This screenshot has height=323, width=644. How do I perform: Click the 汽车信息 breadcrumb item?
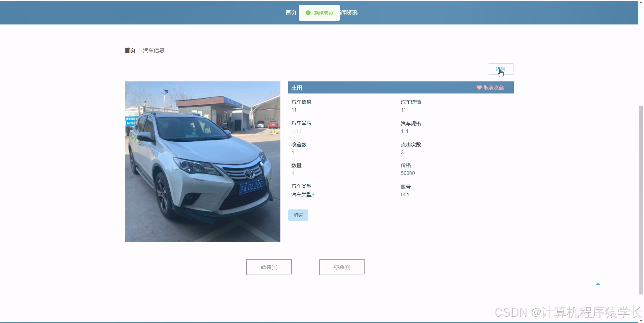coord(154,50)
